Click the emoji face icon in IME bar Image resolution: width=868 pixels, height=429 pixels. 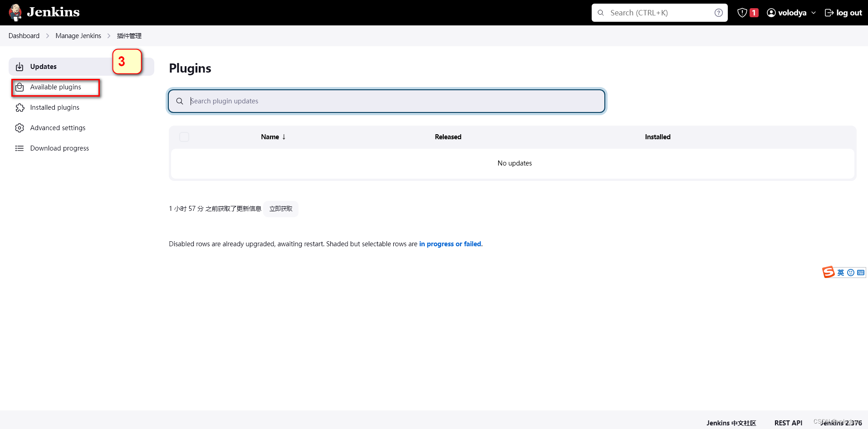[851, 273]
